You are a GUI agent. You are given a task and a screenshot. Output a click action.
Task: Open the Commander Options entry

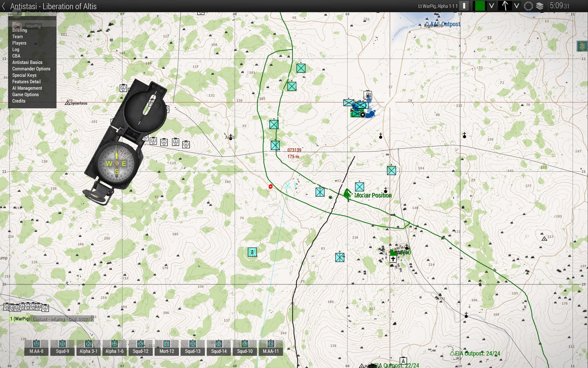point(31,69)
